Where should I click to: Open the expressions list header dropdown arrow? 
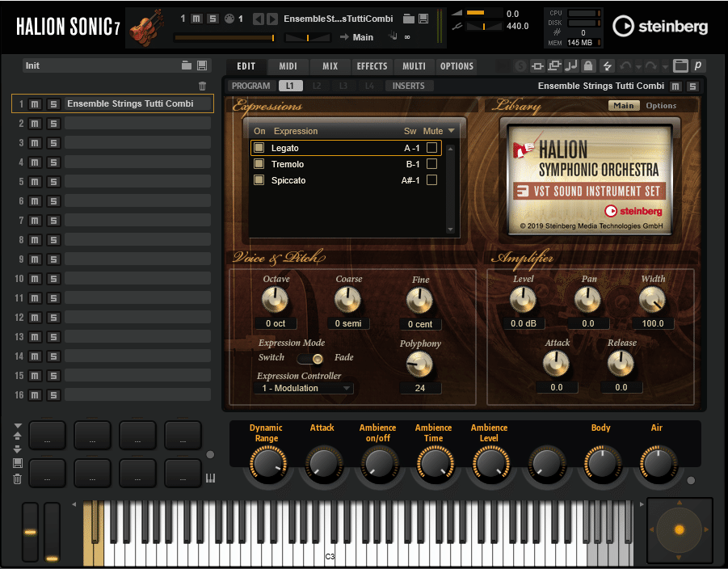452,131
